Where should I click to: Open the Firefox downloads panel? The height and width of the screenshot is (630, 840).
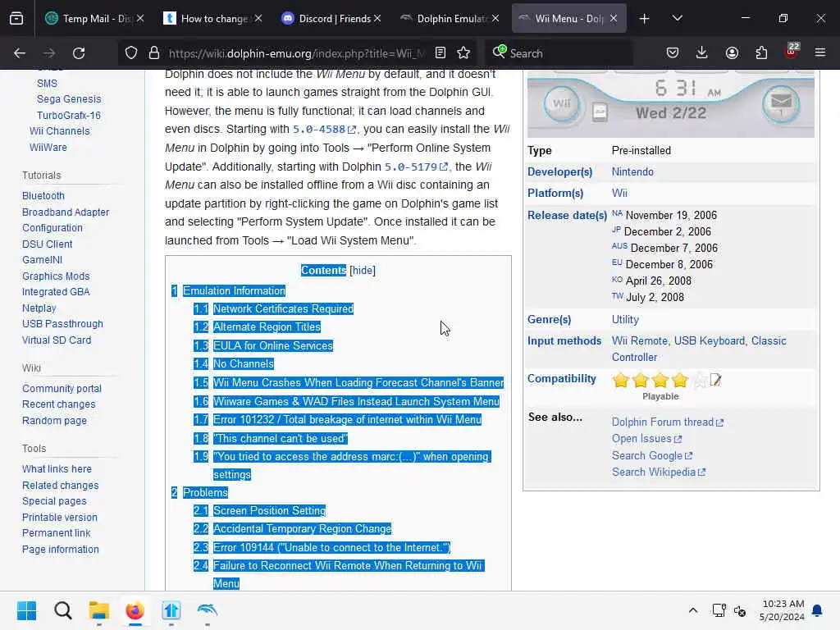tap(702, 53)
